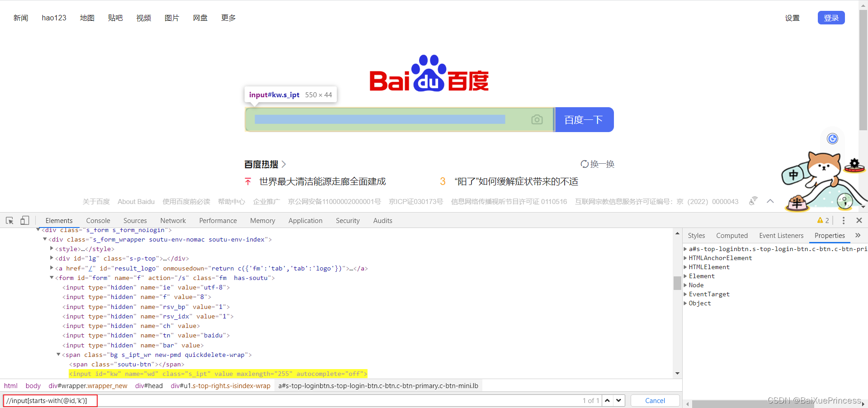
Task: Expand the style element node
Action: click(x=52, y=248)
